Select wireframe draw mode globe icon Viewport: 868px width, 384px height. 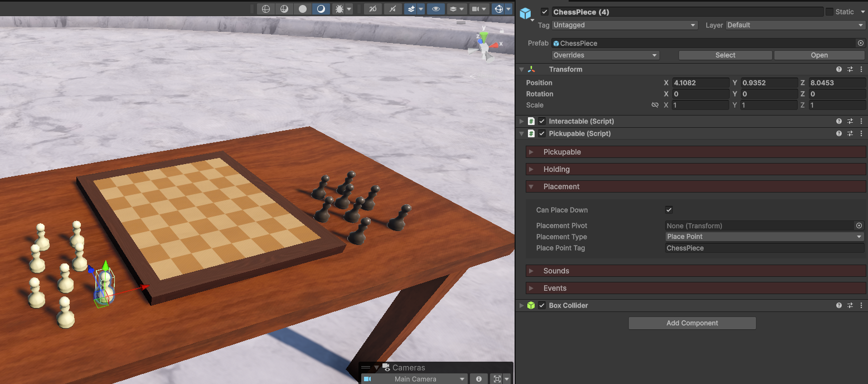pyautogui.click(x=266, y=9)
